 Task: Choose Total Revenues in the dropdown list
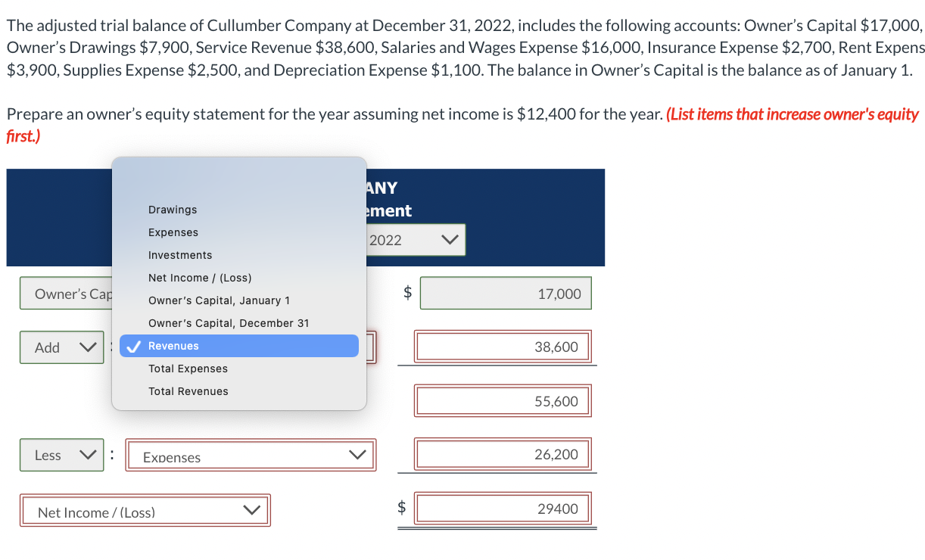pyautogui.click(x=188, y=391)
